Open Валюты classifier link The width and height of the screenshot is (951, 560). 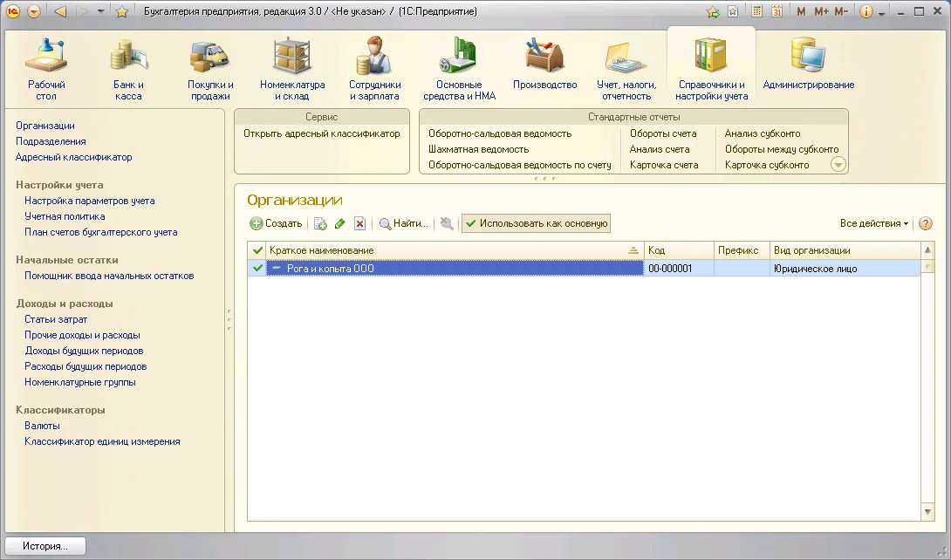click(43, 426)
